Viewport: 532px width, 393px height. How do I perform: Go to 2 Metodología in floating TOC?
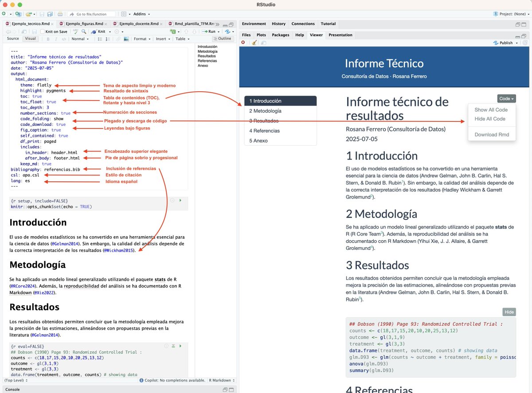pyautogui.click(x=281, y=111)
